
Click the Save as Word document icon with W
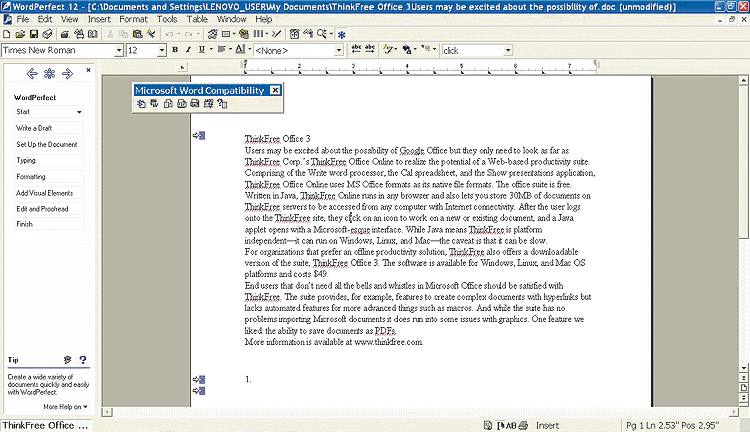coord(154,103)
